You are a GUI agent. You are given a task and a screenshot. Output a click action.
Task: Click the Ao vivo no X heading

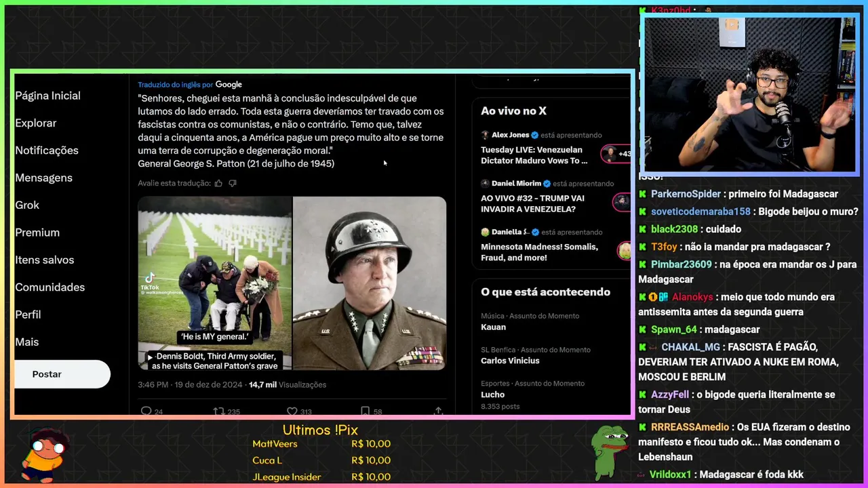(513, 111)
